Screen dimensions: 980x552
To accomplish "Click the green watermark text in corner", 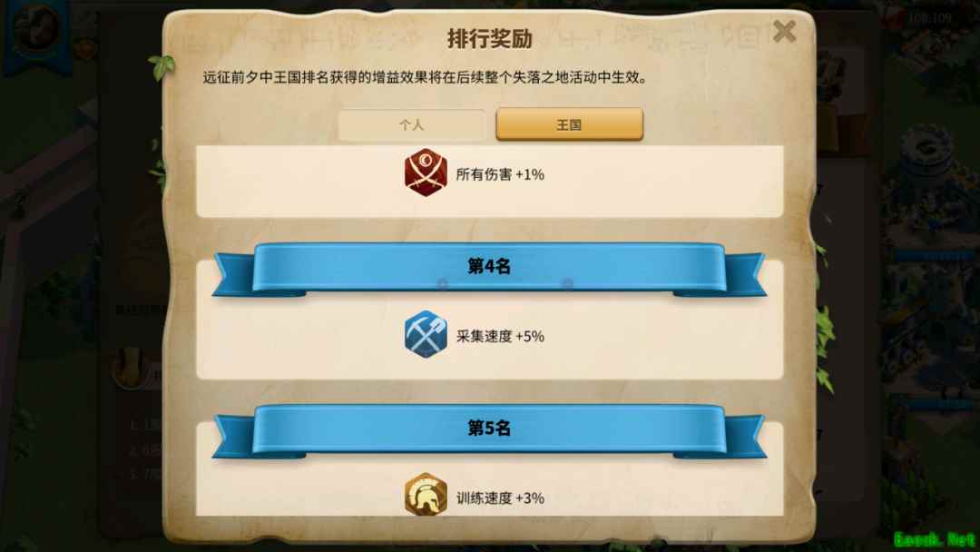I will tap(934, 539).
